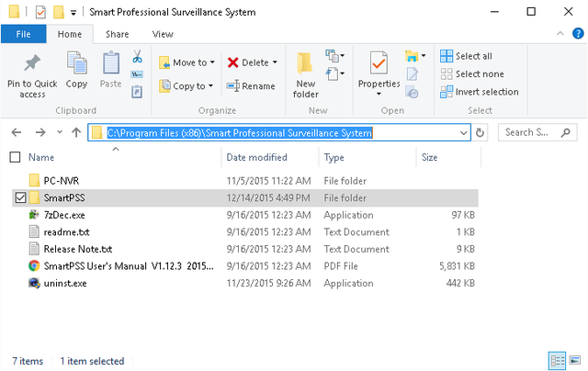588x371 pixels.
Task: Click Invert selection
Action: 479,92
